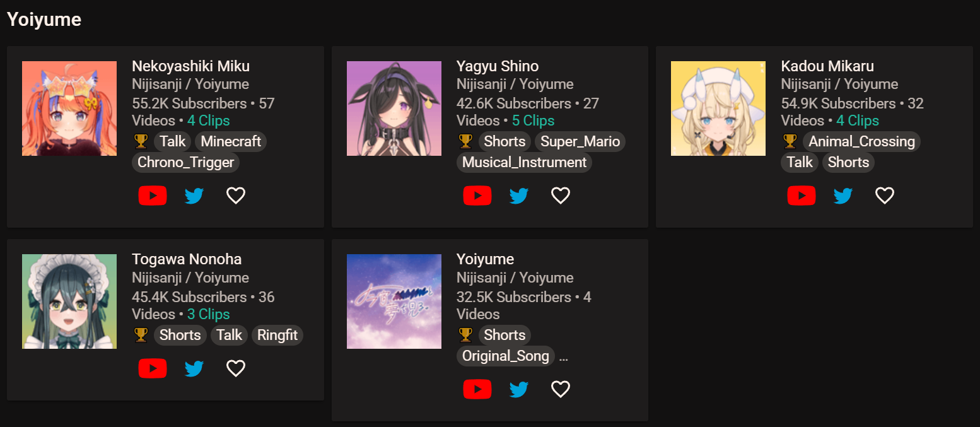Open Yagyu Shino's YouTube icon
Viewport: 980px width, 427px height.
tap(477, 196)
